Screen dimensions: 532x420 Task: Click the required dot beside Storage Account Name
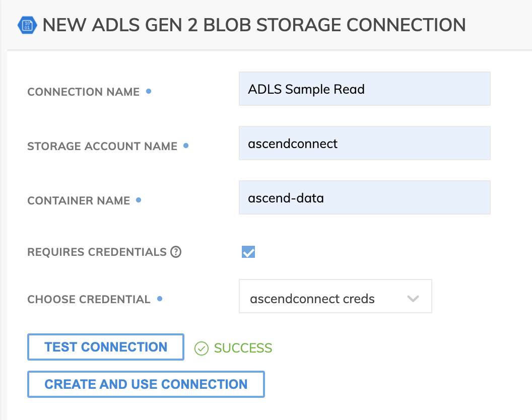(x=186, y=146)
